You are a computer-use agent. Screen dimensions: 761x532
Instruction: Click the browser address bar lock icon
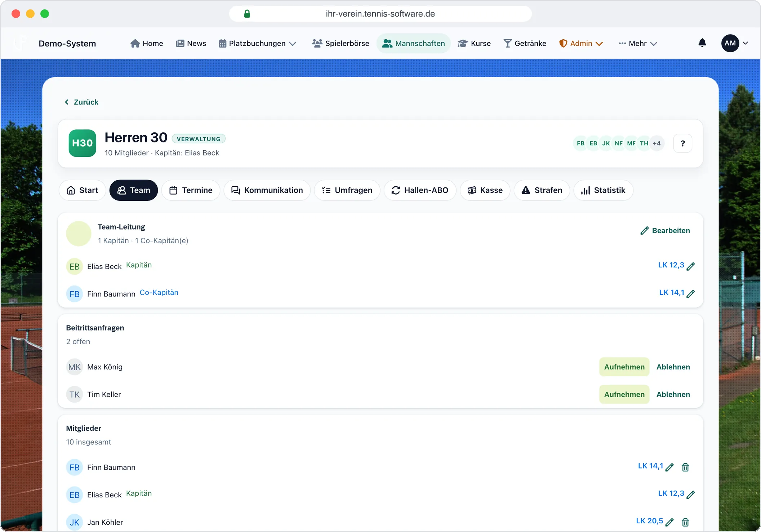247,14
